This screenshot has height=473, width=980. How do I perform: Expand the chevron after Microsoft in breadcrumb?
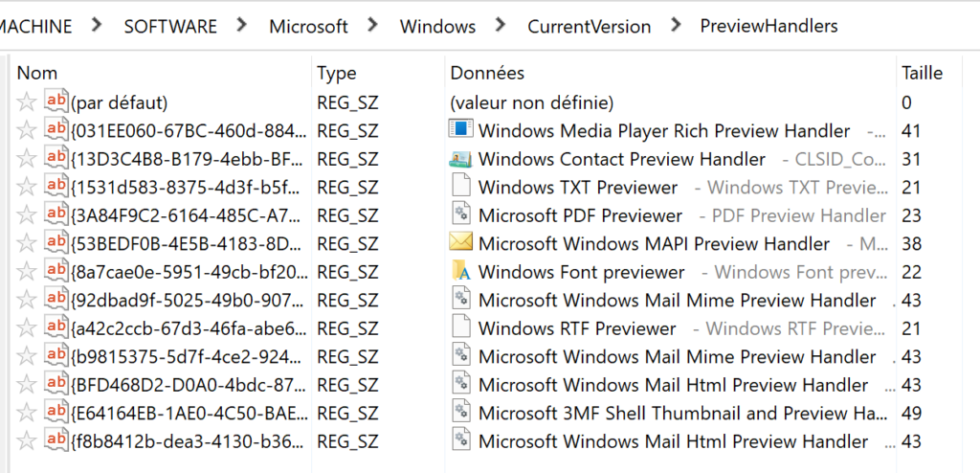point(373,25)
